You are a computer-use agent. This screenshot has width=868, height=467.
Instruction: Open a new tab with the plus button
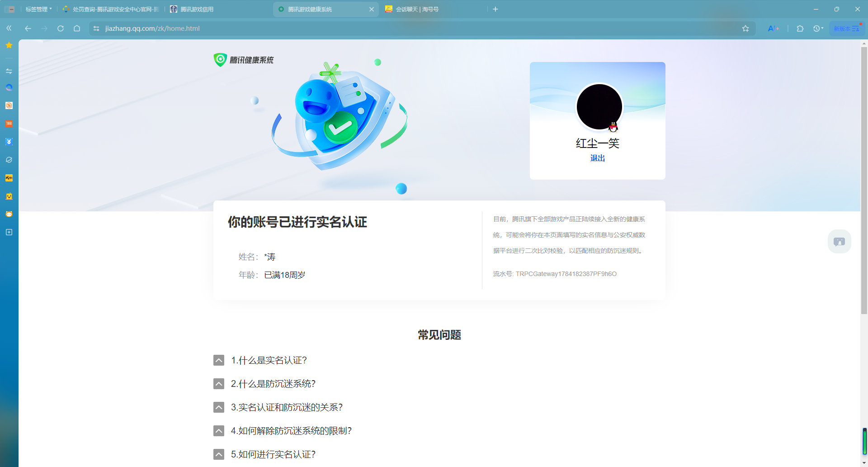(495, 9)
